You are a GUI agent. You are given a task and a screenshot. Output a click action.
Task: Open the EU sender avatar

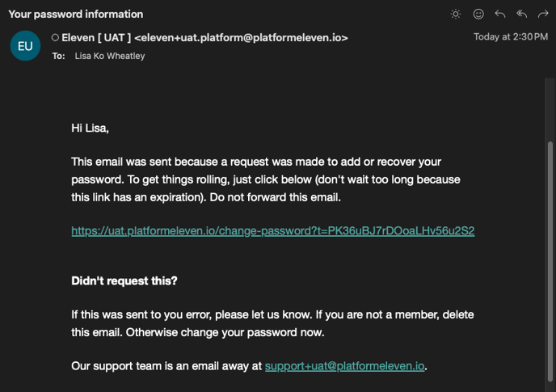[x=25, y=46]
